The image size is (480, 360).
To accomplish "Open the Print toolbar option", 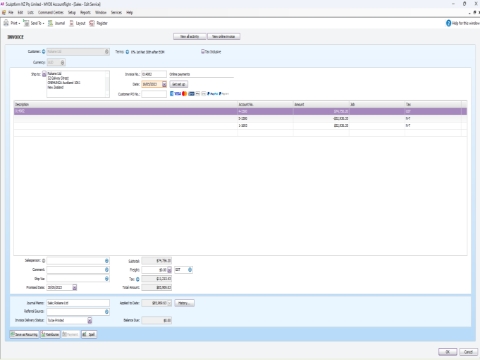I will (x=12, y=23).
